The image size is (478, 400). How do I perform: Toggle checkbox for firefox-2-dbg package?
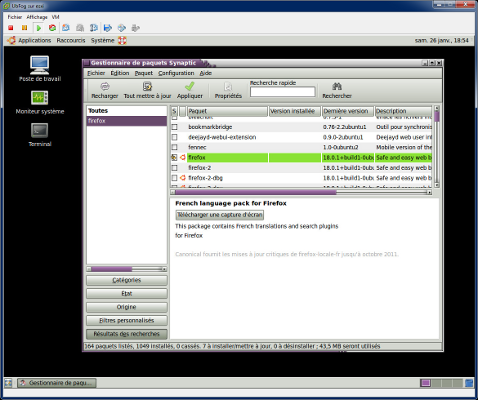(x=174, y=178)
